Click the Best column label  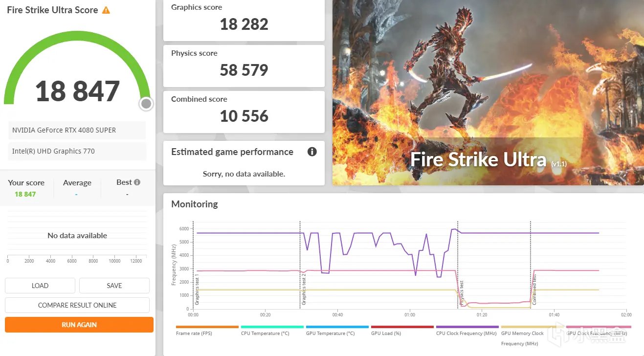(x=124, y=182)
